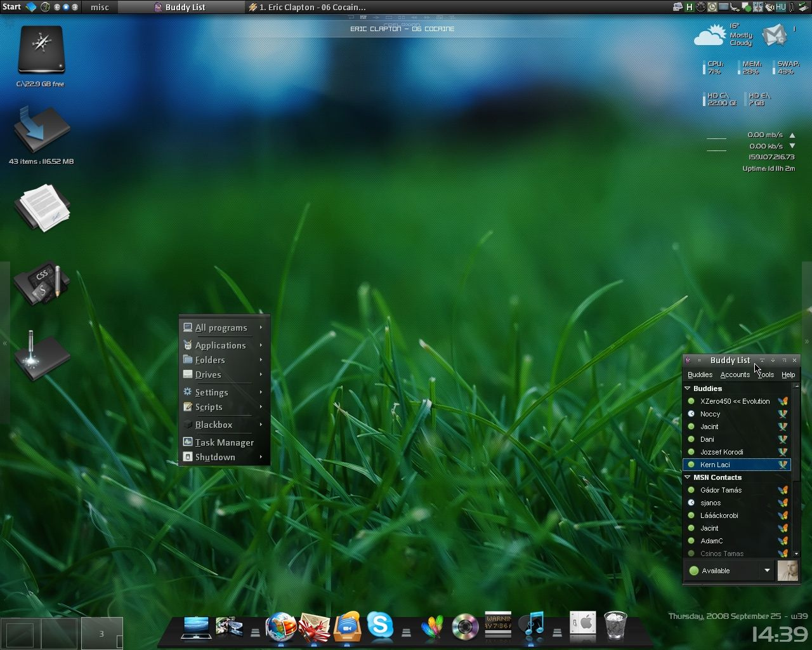
Task: Open the mail plane dock icon
Action: pyautogui.click(x=314, y=627)
